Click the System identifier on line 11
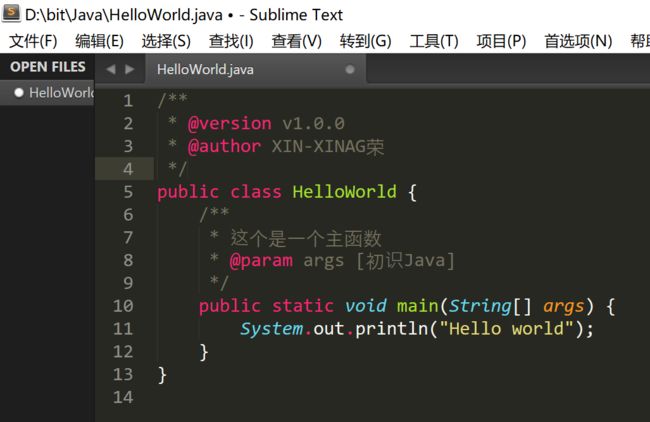Image resolution: width=650 pixels, height=422 pixels. tap(272, 329)
